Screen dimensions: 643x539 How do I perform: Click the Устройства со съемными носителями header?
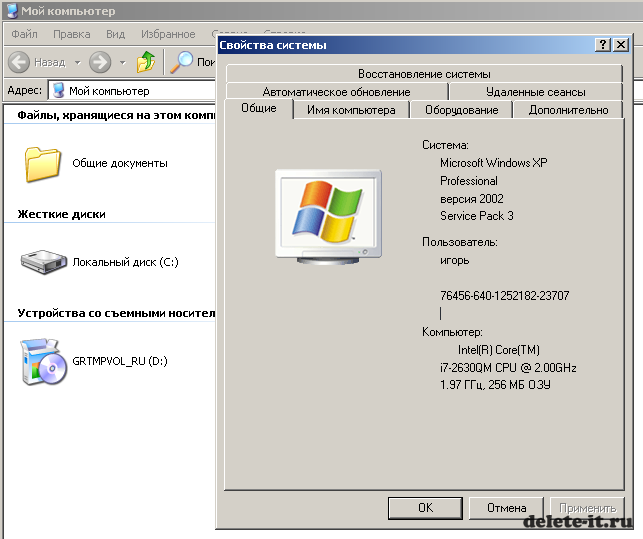point(116,313)
